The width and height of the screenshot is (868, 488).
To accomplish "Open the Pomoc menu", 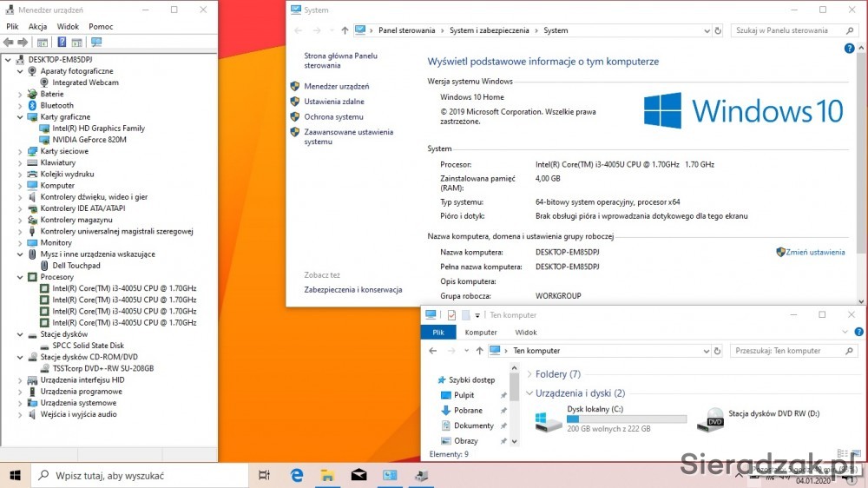I will 101,27.
